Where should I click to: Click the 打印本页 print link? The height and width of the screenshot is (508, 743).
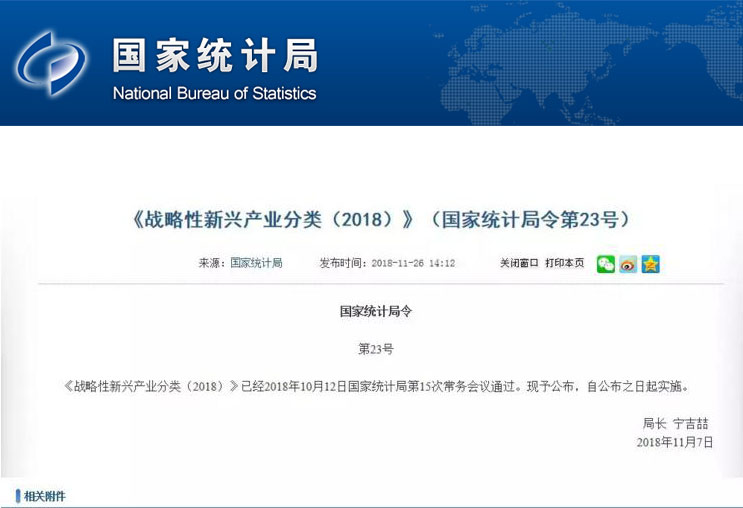click(564, 263)
